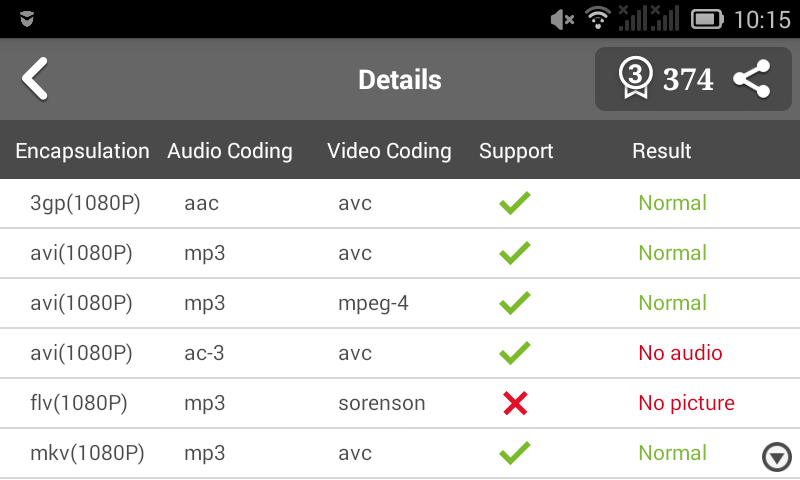The width and height of the screenshot is (800, 480).
Task: Tap the No picture result text
Action: 686,403
